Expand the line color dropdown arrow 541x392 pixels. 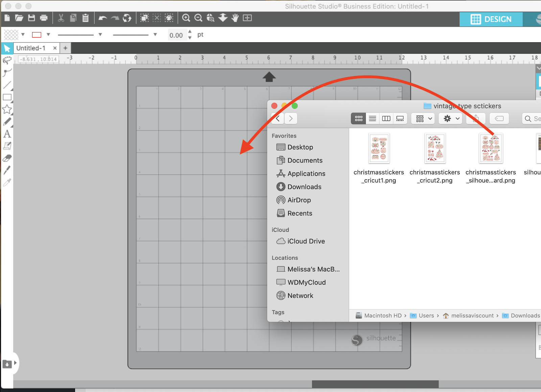[x=48, y=34]
